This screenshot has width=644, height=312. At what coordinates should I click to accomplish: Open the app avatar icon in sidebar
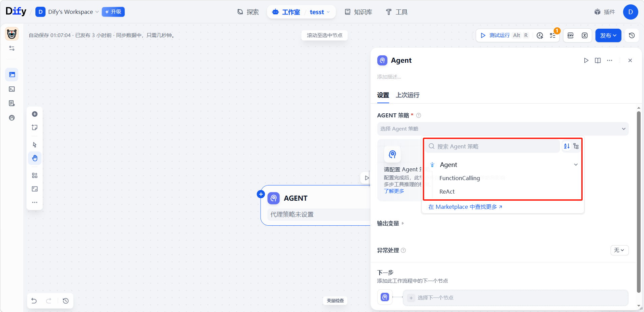pos(12,34)
